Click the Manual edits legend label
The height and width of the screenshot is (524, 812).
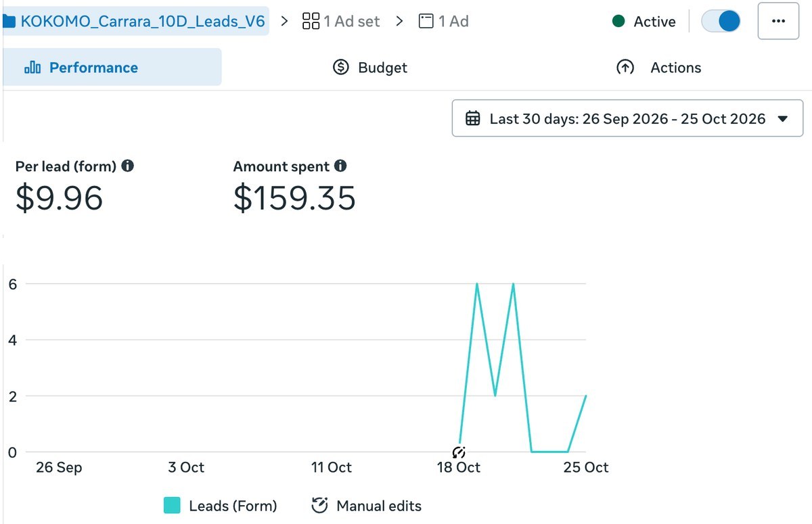tap(379, 506)
